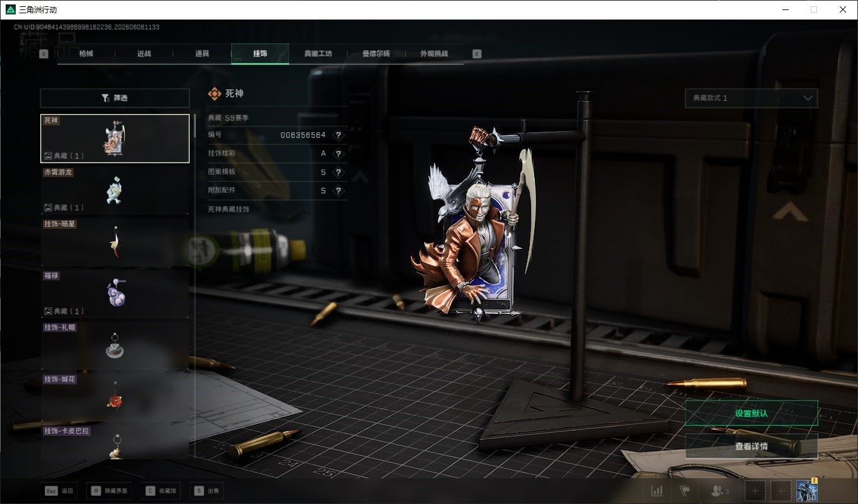Click the 查看详情 button
This screenshot has height=504, width=858.
pyautogui.click(x=751, y=446)
